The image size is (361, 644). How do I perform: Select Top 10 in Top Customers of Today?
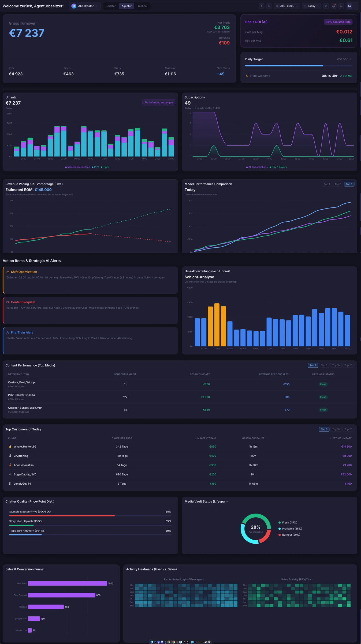(336, 429)
